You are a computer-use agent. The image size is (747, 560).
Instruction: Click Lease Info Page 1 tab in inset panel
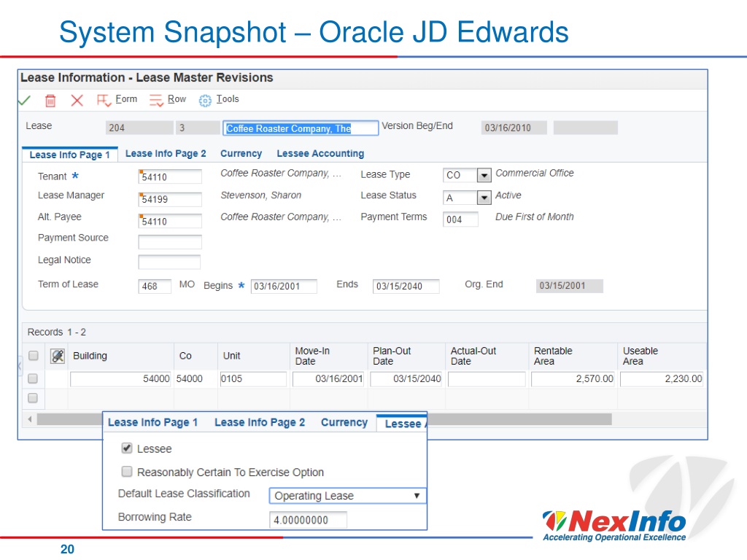point(153,422)
